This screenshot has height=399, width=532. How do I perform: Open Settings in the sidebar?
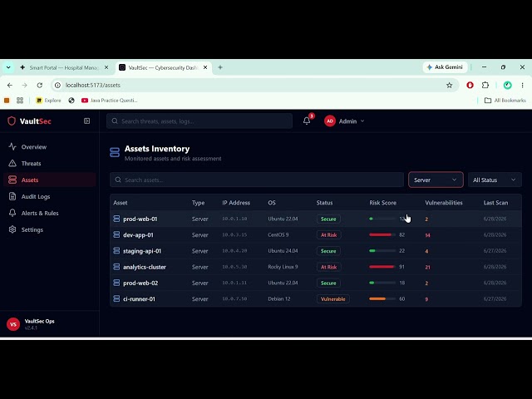[50, 229]
